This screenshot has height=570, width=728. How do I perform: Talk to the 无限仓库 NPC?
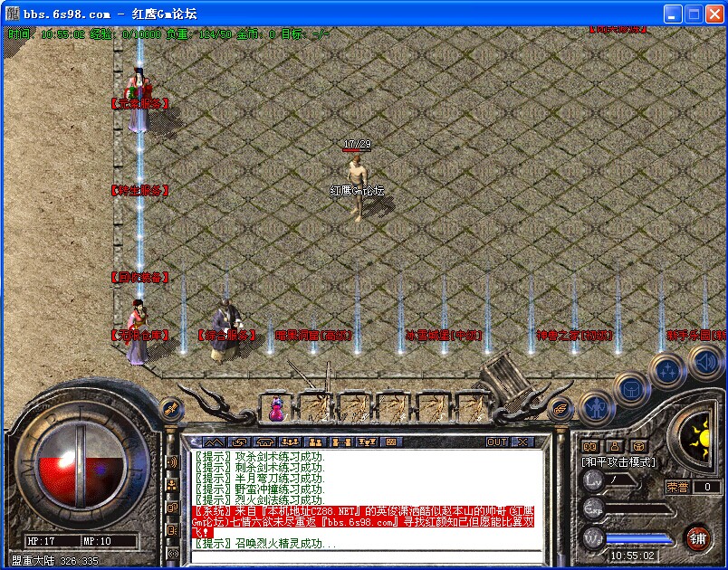tap(138, 332)
